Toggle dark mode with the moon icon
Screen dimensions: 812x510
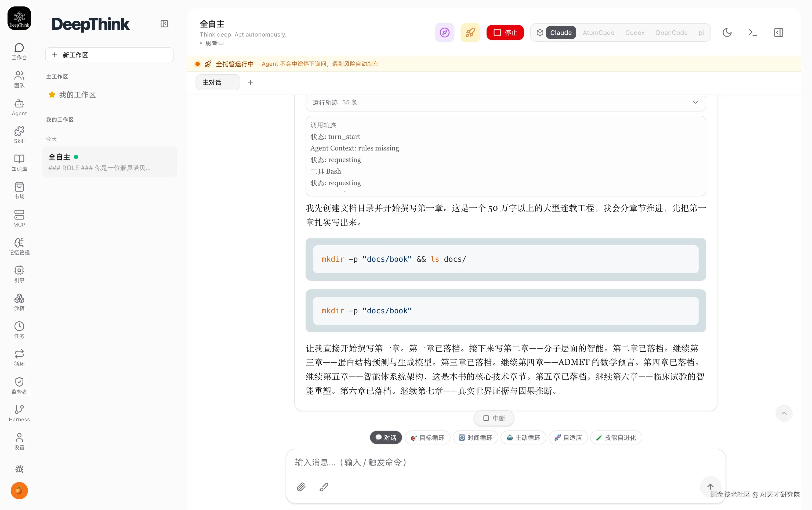[727, 33]
